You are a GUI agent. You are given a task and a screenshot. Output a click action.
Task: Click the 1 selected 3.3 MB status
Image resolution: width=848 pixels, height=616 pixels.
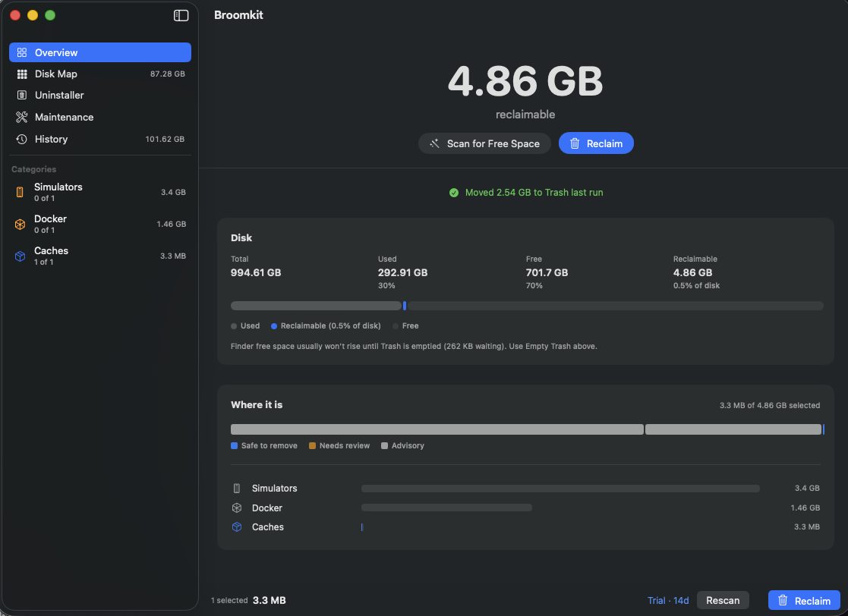pos(248,600)
